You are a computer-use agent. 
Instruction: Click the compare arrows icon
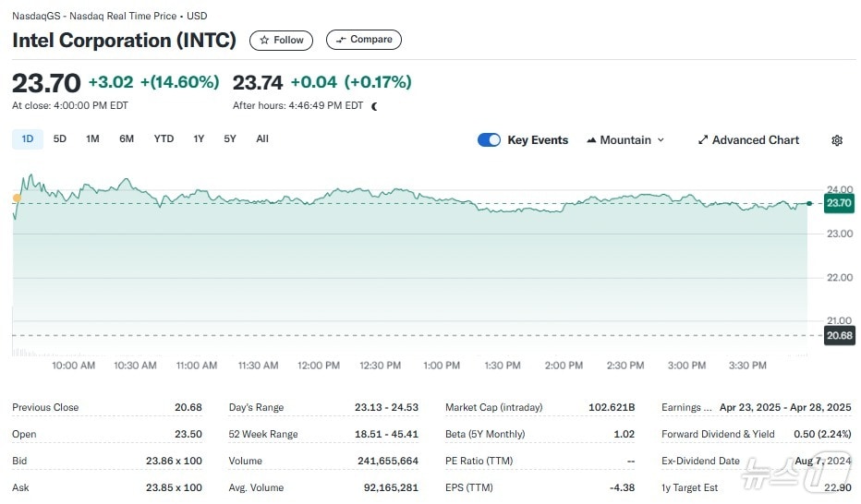click(341, 40)
